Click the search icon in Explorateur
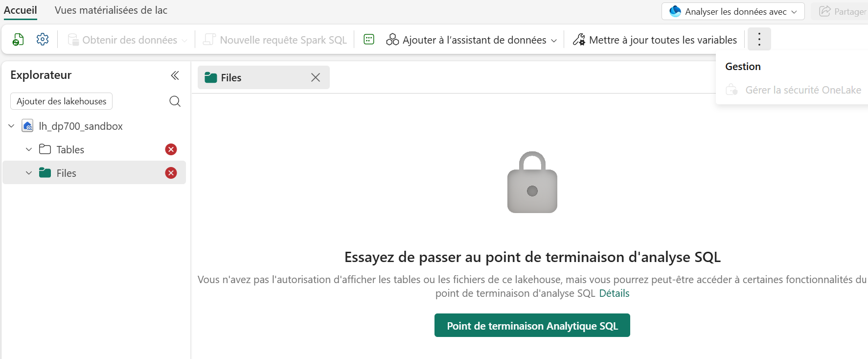This screenshot has width=868, height=359. pos(175,101)
